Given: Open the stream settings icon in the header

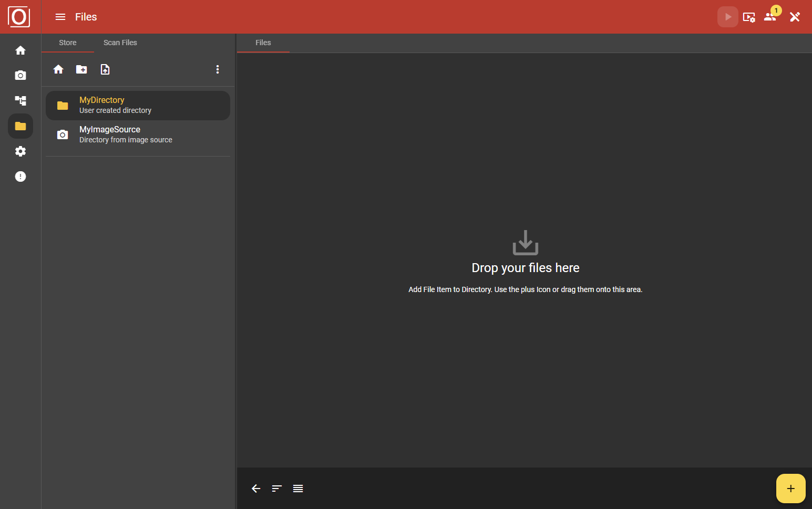Looking at the screenshot, I should pyautogui.click(x=749, y=16).
